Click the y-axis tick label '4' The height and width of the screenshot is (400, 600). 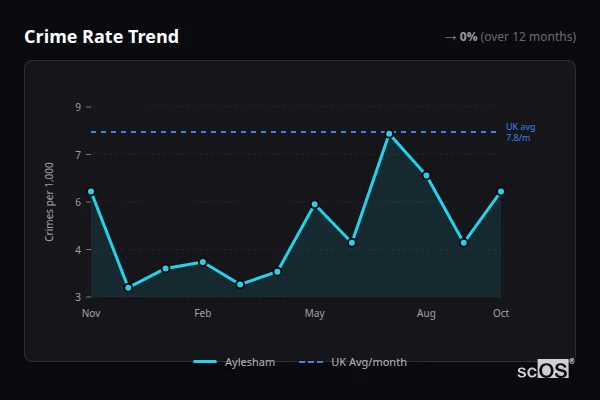click(78, 250)
